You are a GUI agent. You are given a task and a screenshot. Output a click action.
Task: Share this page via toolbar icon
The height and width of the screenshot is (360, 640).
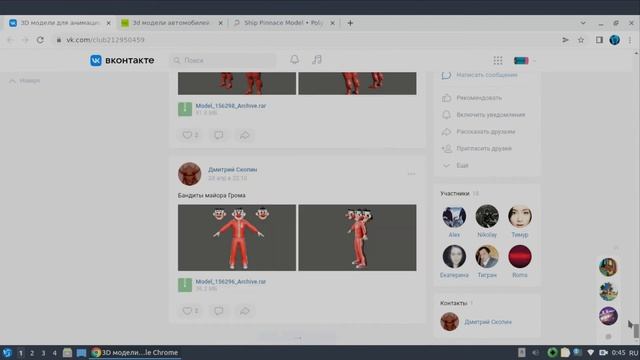coord(565,40)
